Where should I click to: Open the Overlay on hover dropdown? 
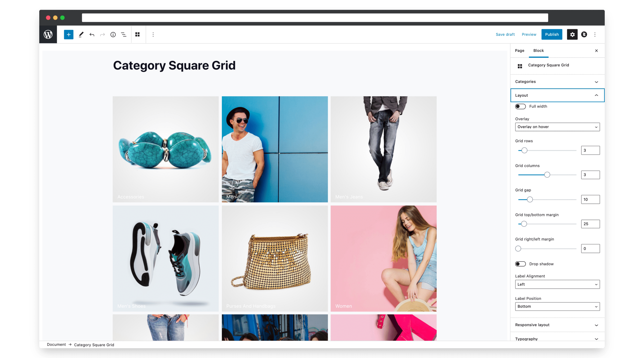[x=557, y=127]
